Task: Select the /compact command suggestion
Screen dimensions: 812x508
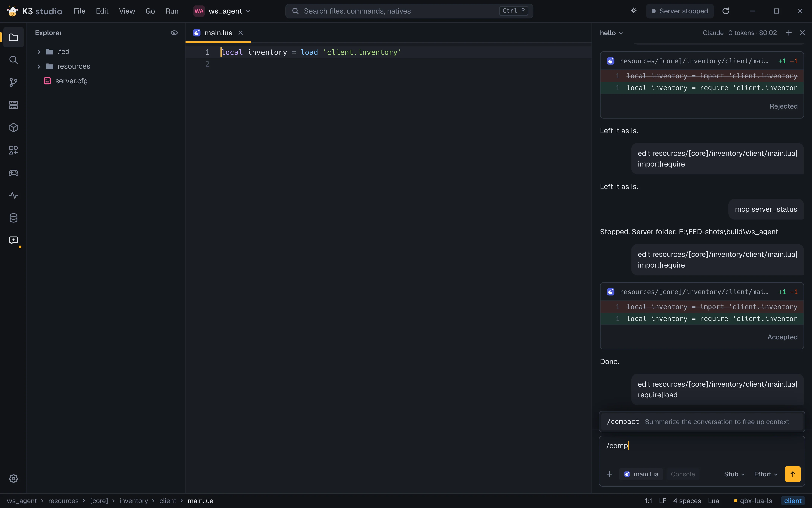Action: 702,422
